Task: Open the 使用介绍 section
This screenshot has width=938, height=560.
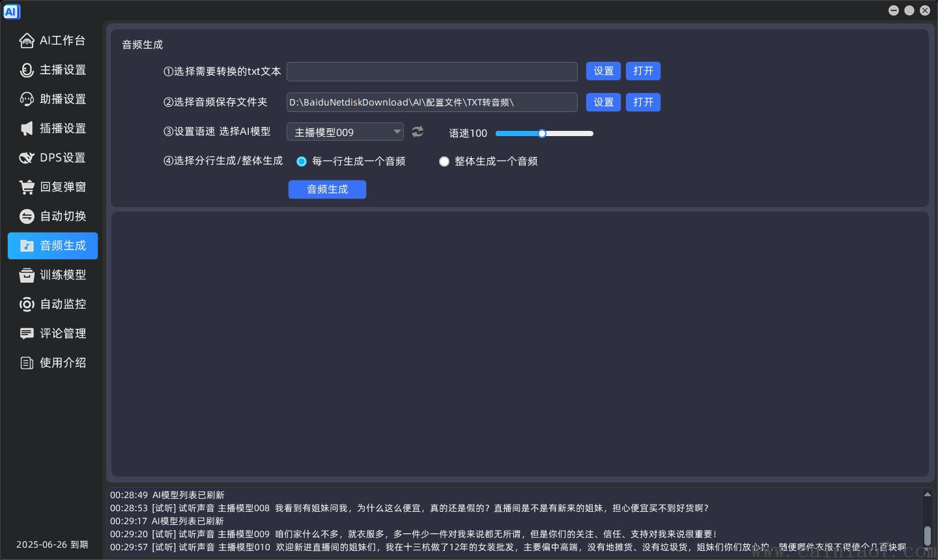Action: click(x=52, y=362)
